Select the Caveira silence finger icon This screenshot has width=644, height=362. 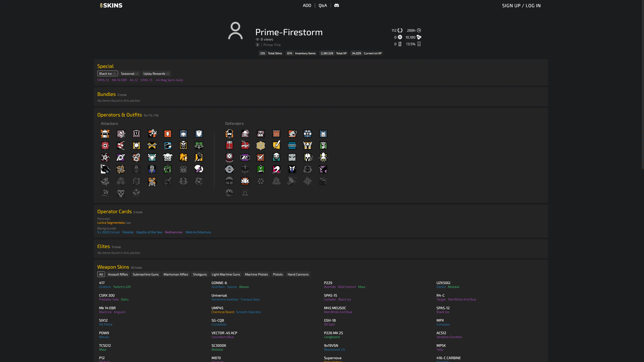tap(323, 145)
